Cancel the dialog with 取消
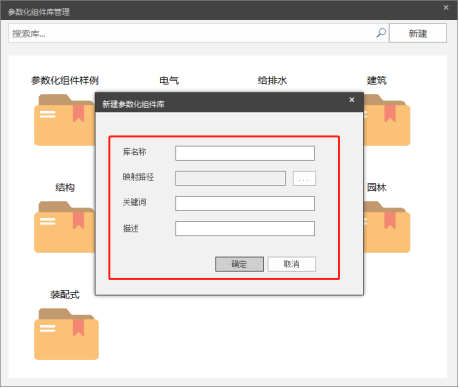Image resolution: width=459 pixels, height=388 pixels. (x=292, y=264)
